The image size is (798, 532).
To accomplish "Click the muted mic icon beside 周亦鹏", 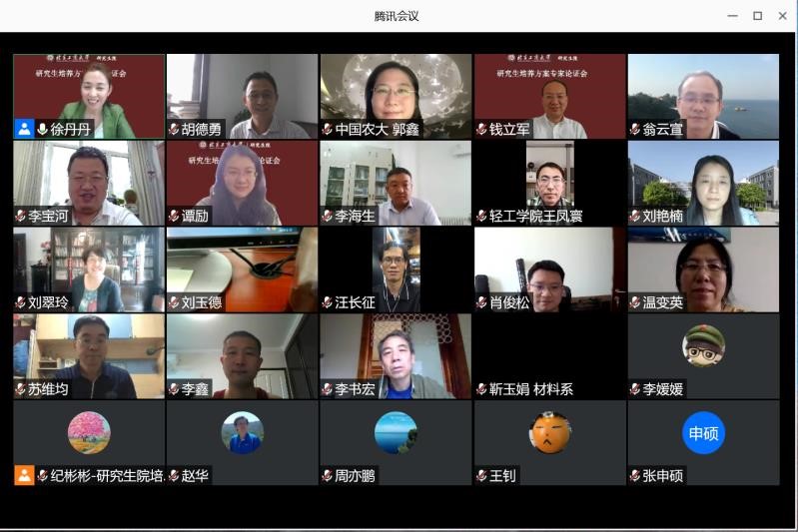I will tap(328, 475).
